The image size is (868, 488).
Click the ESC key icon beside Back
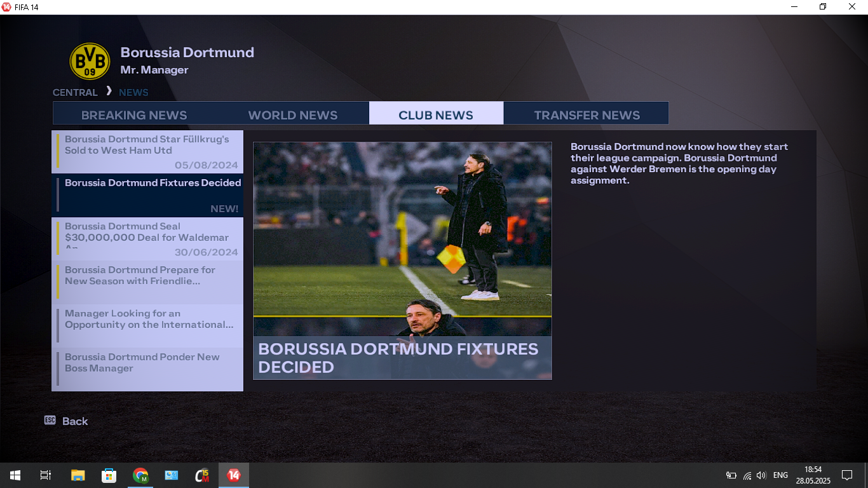[50, 420]
